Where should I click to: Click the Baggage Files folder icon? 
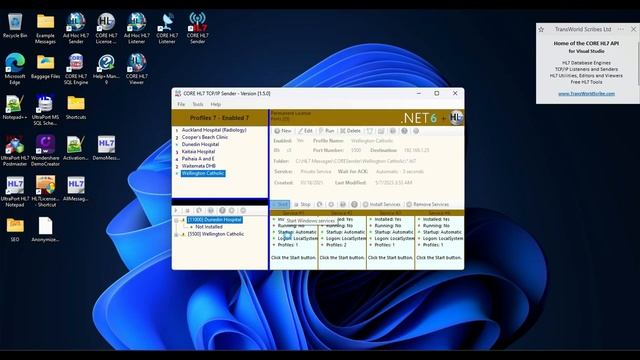[45, 66]
